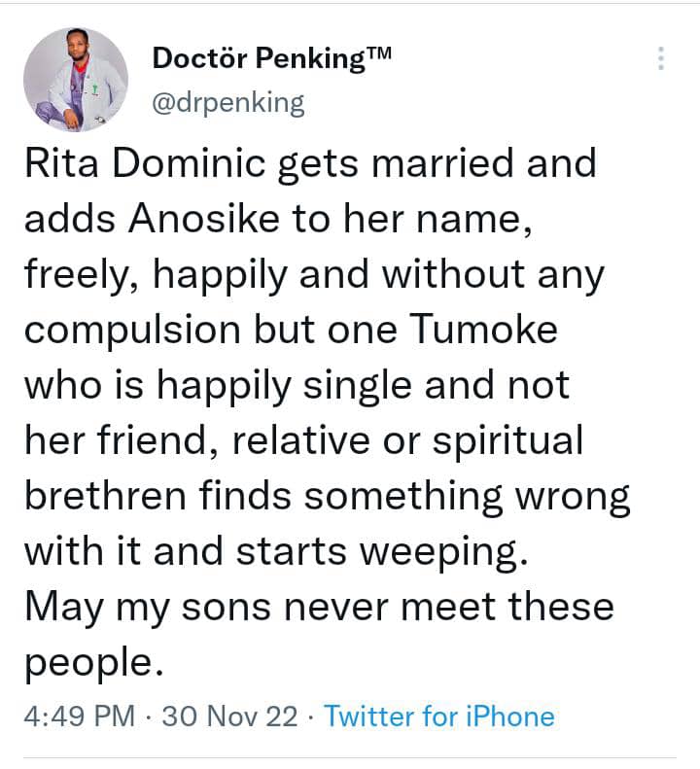Viewport: 700px width, 769px height.
Task: Click the word spiritual in the tweet
Action: [x=505, y=441]
